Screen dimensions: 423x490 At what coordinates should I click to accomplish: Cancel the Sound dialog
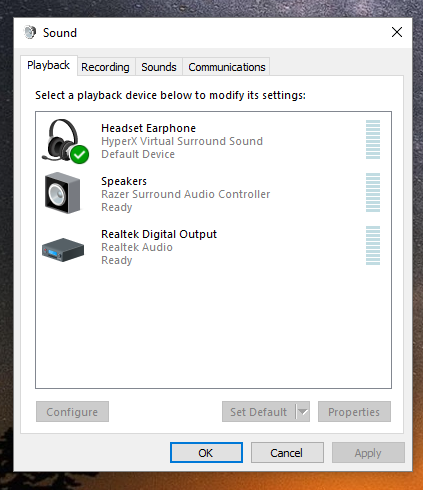pos(287,453)
